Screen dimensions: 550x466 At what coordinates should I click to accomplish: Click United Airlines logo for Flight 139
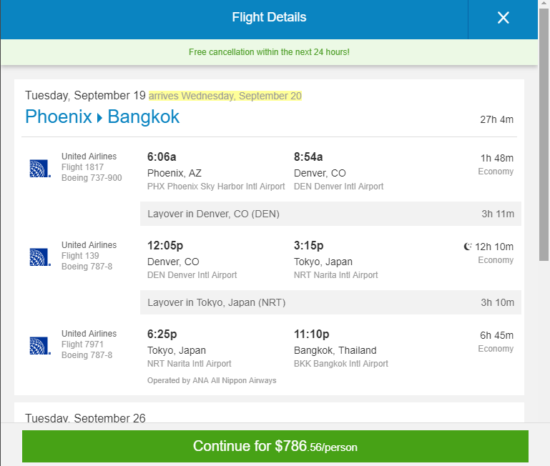(x=40, y=257)
